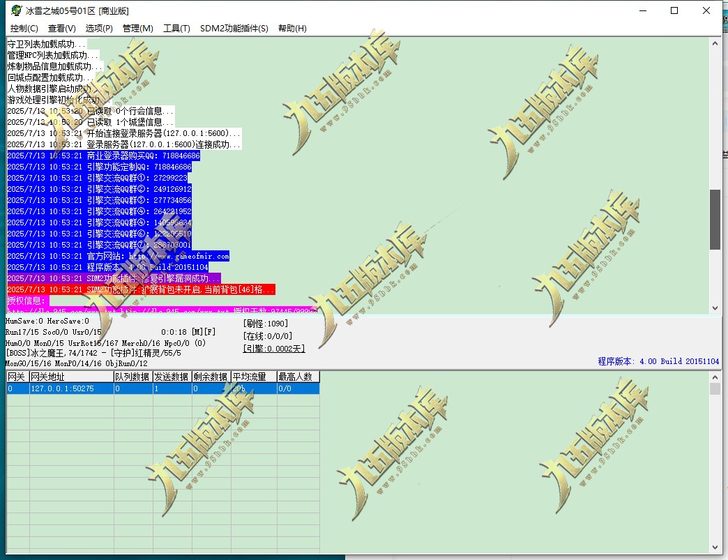This screenshot has width=728, height=560.
Task: Click the [引擎:0.0002天] link
Action: [274, 348]
